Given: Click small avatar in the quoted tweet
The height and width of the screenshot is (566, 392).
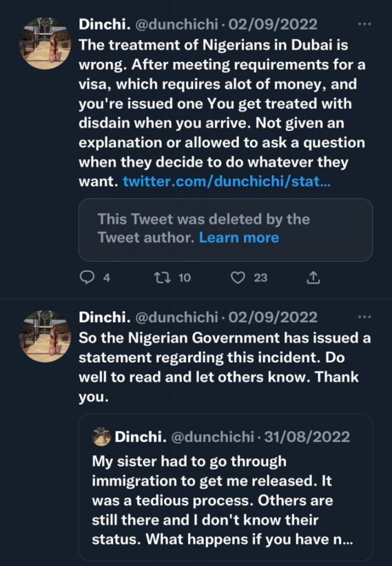Looking at the screenshot, I should 101,437.
